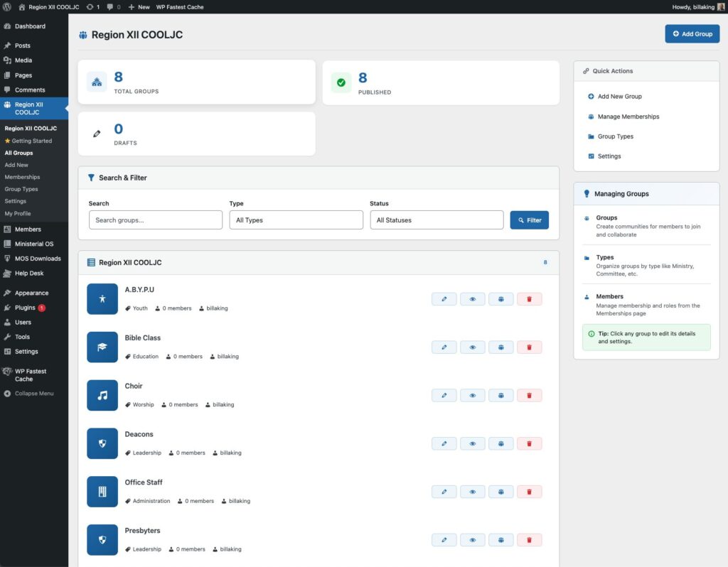Click the Add Group button

692,33
